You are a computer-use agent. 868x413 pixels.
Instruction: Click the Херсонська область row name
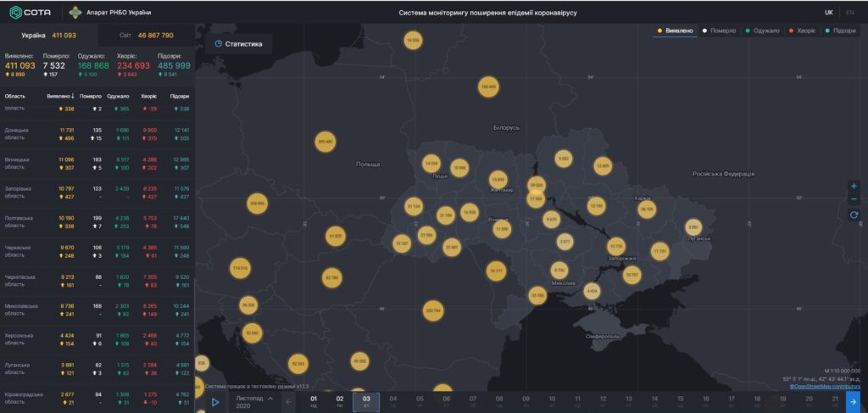click(x=19, y=339)
